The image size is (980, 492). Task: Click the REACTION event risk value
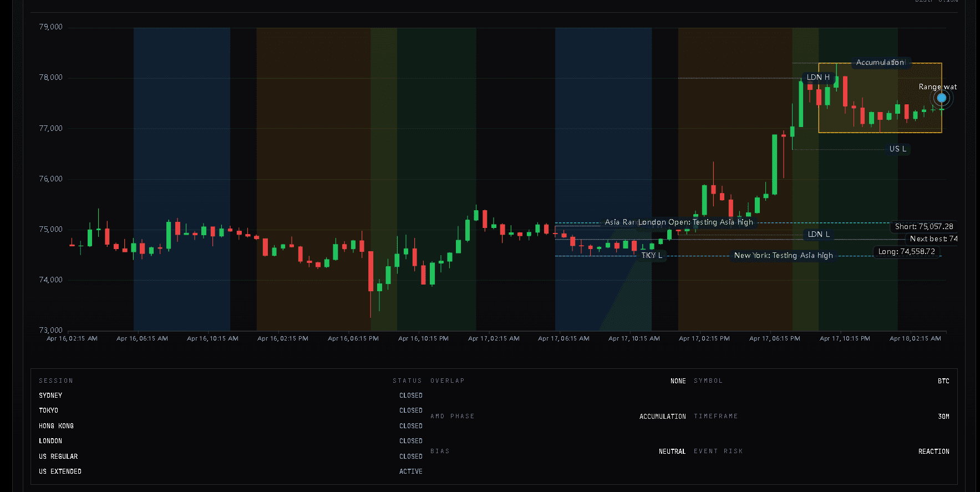click(x=933, y=452)
